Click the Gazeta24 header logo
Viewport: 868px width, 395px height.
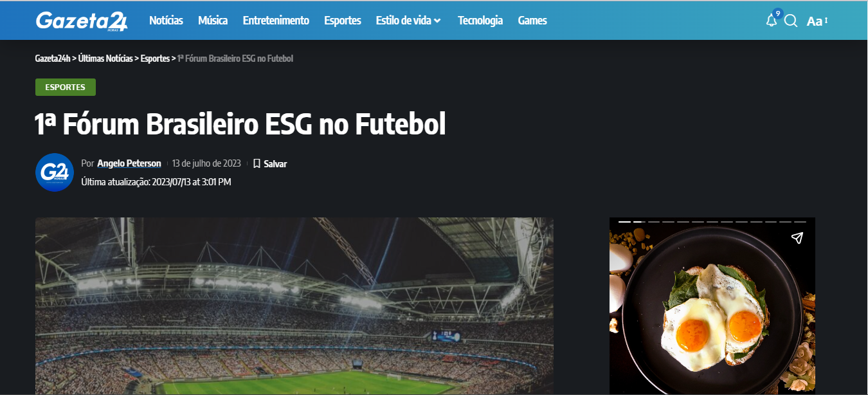[82, 21]
